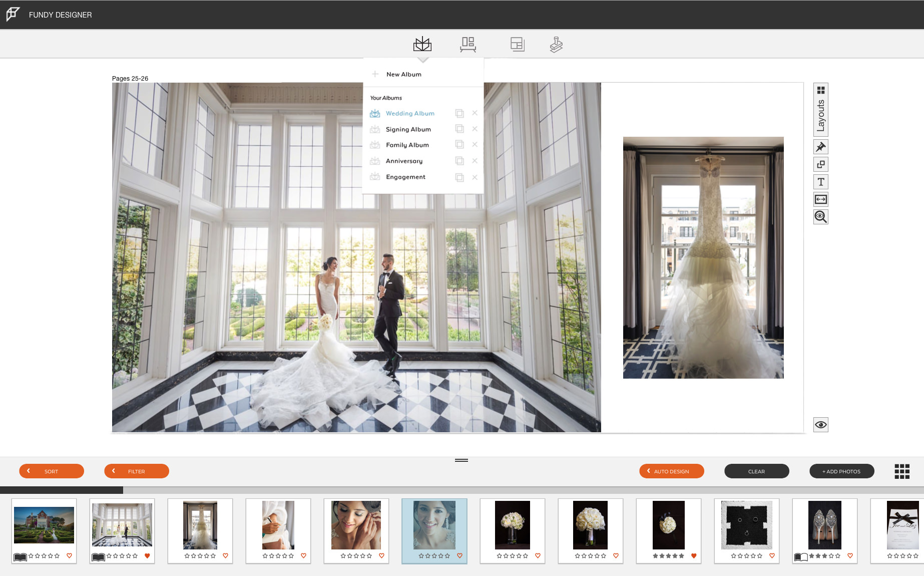
Task: Choose New Album in the dropdown
Action: pos(403,74)
